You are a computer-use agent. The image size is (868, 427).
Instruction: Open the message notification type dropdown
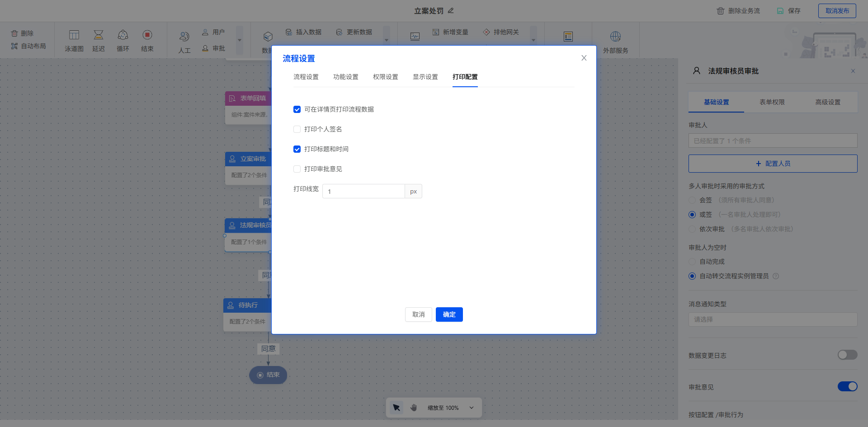pos(773,319)
